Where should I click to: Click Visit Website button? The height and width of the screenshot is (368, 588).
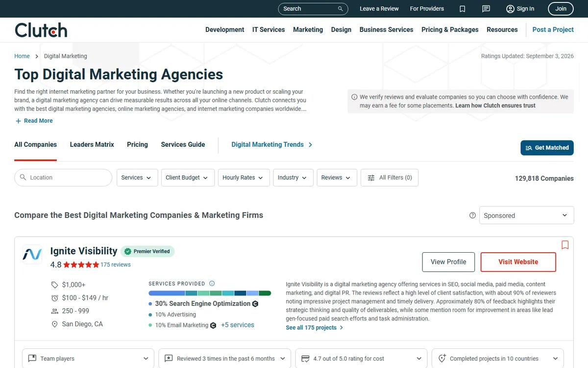tap(518, 262)
